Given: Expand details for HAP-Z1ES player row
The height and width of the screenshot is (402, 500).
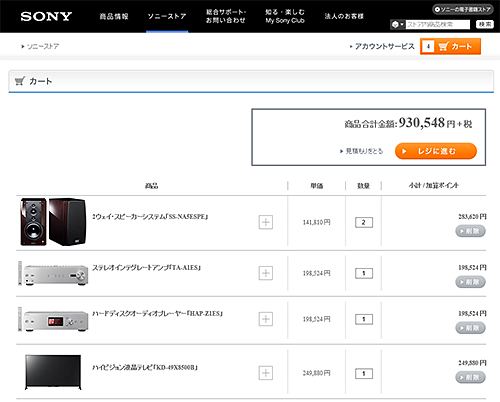Looking at the screenshot, I should coord(266,319).
